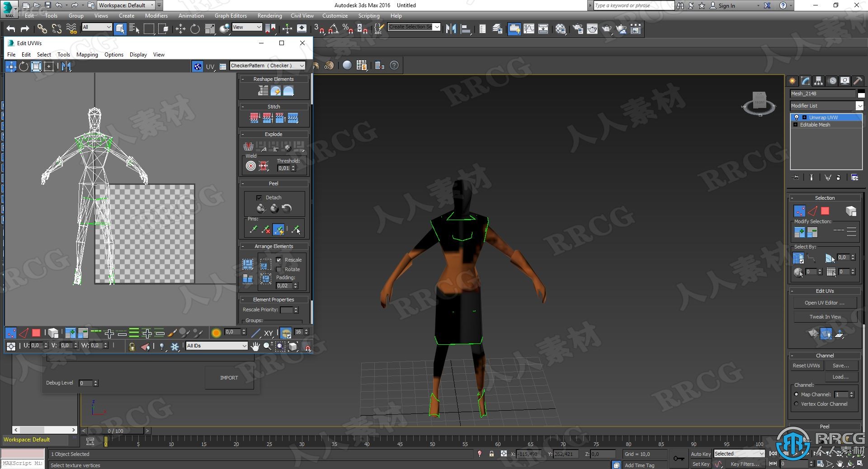
Task: Click the Undo arrow in main toolbar
Action: 11,29
